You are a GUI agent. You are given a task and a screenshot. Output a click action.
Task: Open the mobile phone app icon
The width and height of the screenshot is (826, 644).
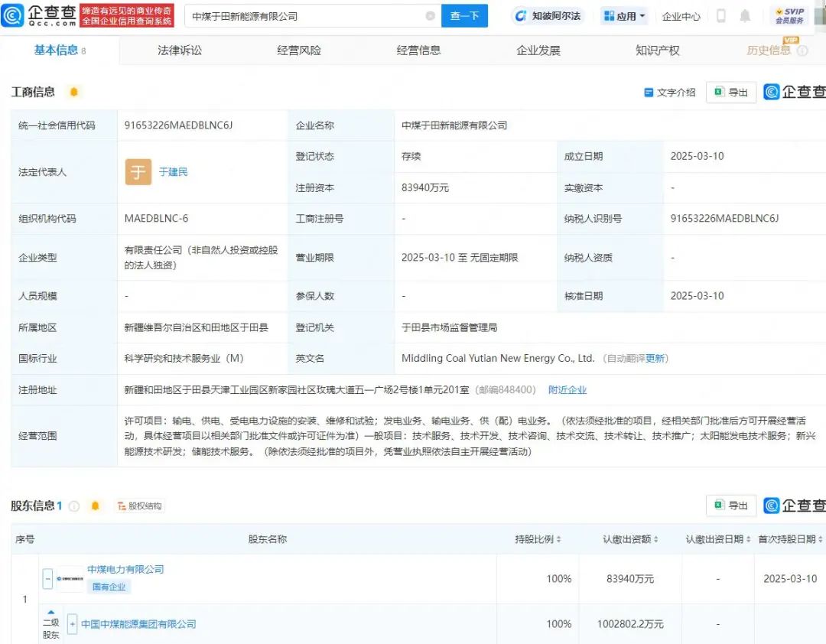pyautogui.click(x=721, y=16)
